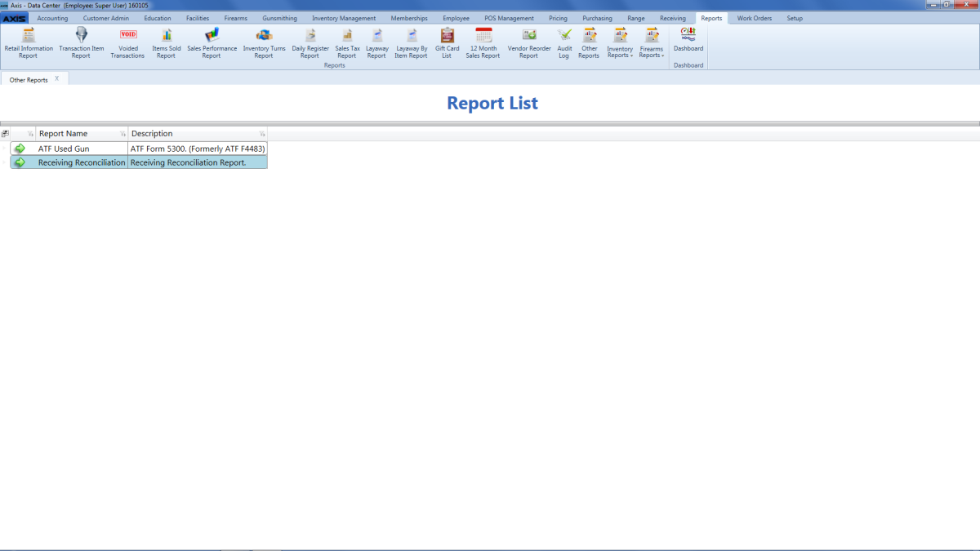Screen dimensions: 980x551
Task: Open the Sales Tax Report
Action: coord(347,42)
